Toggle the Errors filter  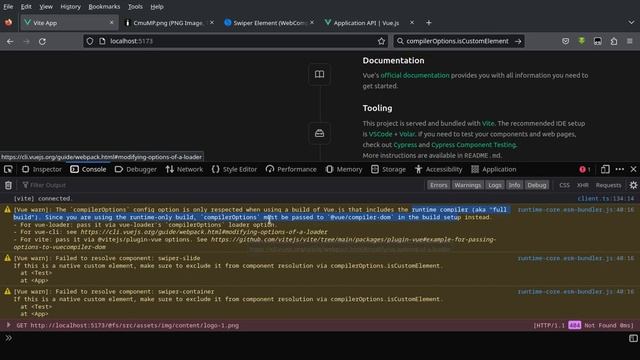[x=438, y=185]
